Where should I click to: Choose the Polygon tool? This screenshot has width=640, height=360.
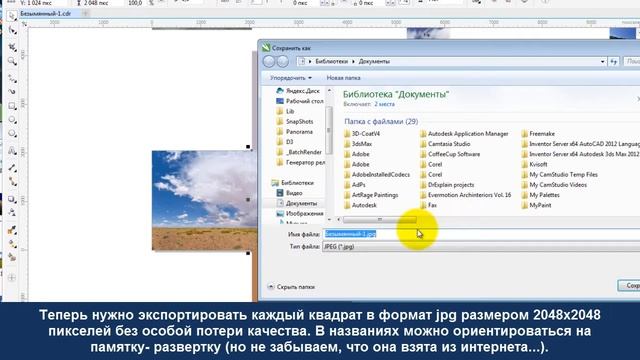coord(12,133)
